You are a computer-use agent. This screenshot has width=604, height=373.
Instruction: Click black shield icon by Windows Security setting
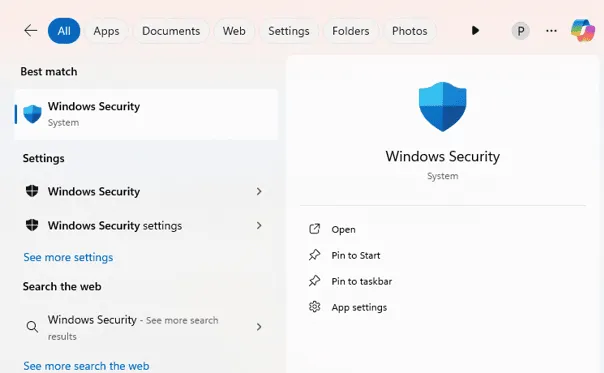[32, 191]
